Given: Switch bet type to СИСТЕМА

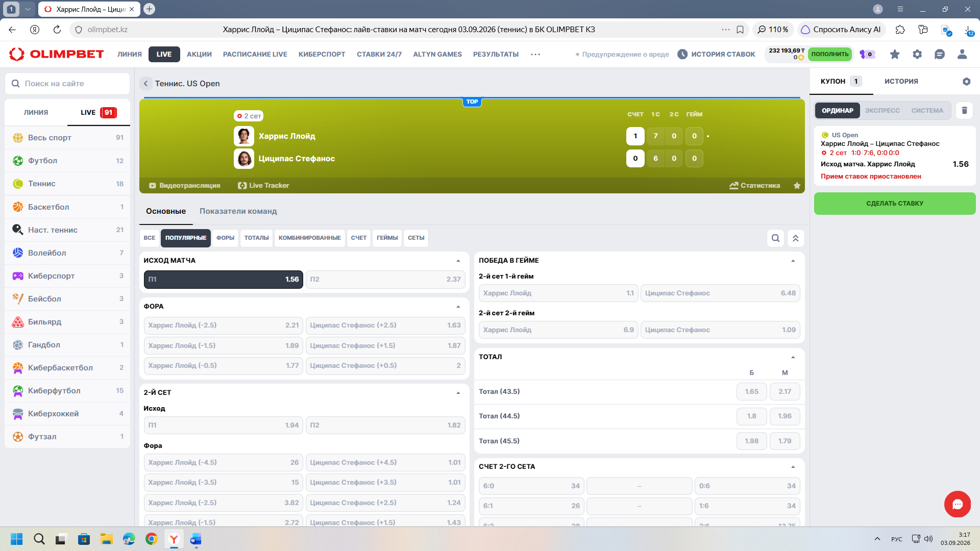Looking at the screenshot, I should click(927, 111).
